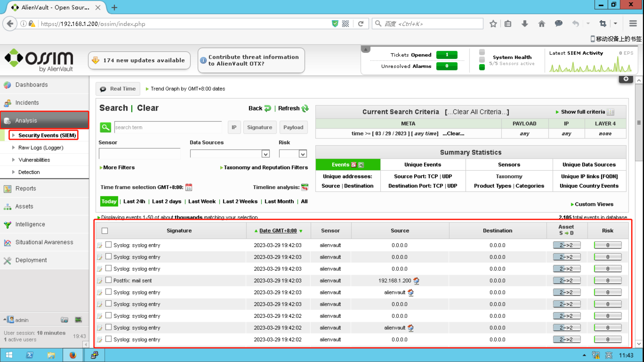The height and width of the screenshot is (362, 644).
Task: Open the Risk dropdown
Action: point(302,154)
